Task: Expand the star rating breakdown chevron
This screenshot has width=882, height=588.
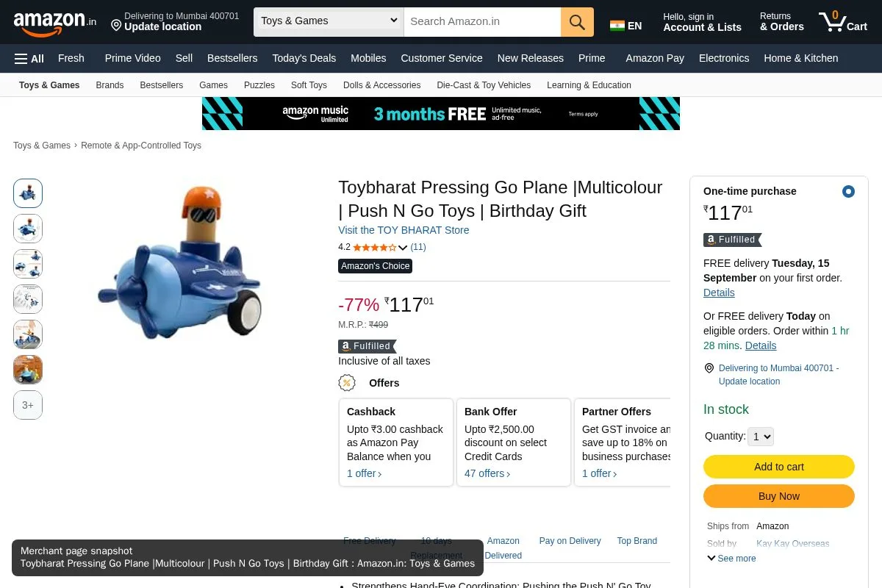Action: click(403, 248)
